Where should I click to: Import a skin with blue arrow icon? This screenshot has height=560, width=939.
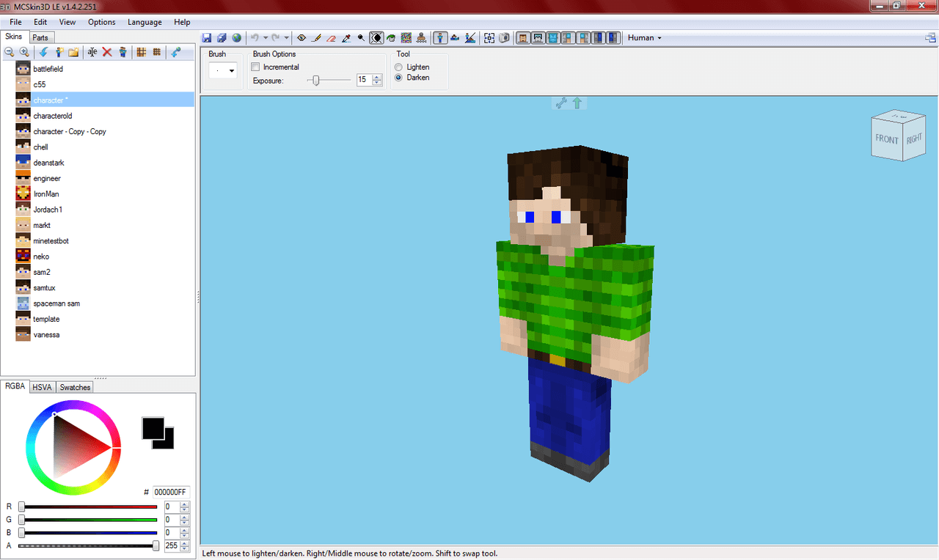pyautogui.click(x=44, y=52)
